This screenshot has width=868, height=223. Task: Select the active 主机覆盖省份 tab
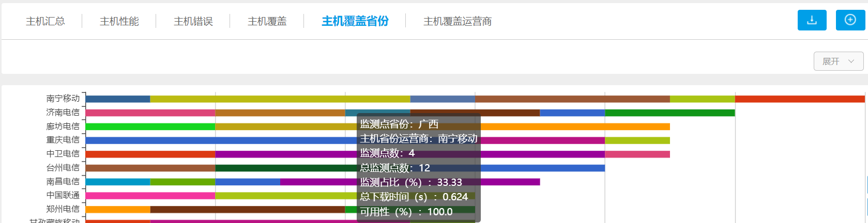pyautogui.click(x=355, y=21)
